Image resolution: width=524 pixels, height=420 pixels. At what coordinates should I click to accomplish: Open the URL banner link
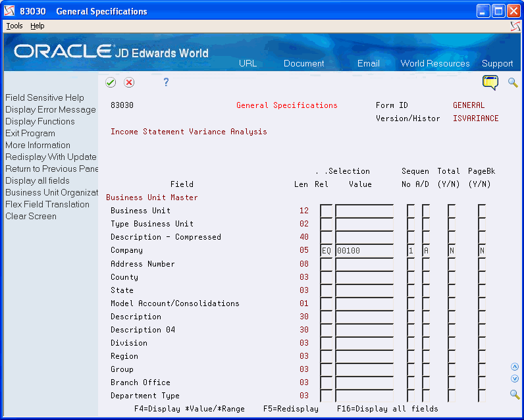coord(248,63)
